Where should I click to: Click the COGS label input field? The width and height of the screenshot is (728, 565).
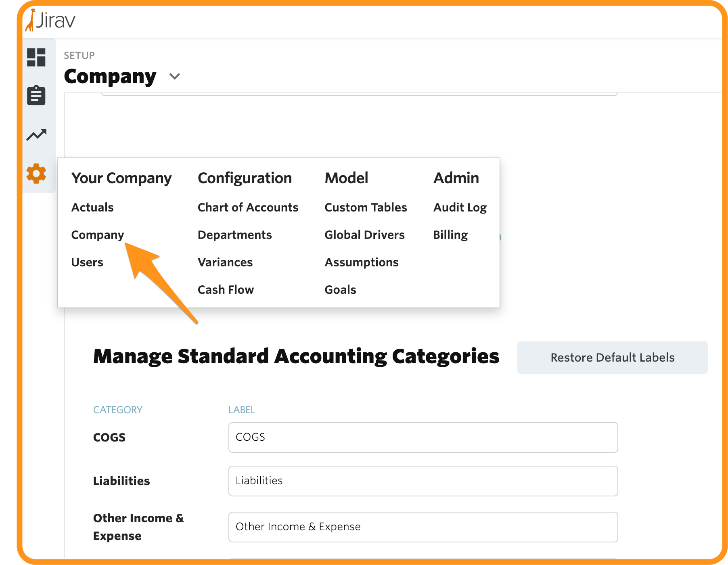423,437
